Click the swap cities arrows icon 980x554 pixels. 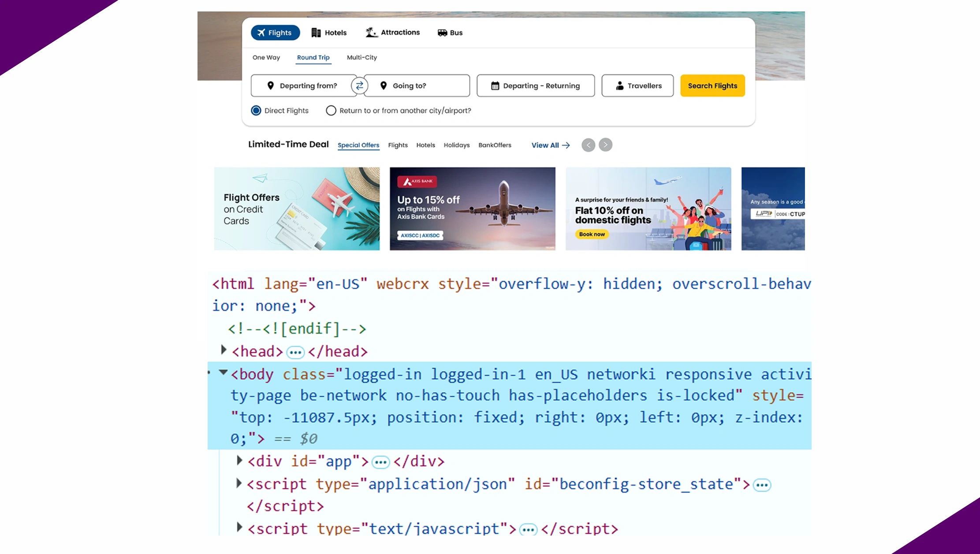[x=359, y=86]
